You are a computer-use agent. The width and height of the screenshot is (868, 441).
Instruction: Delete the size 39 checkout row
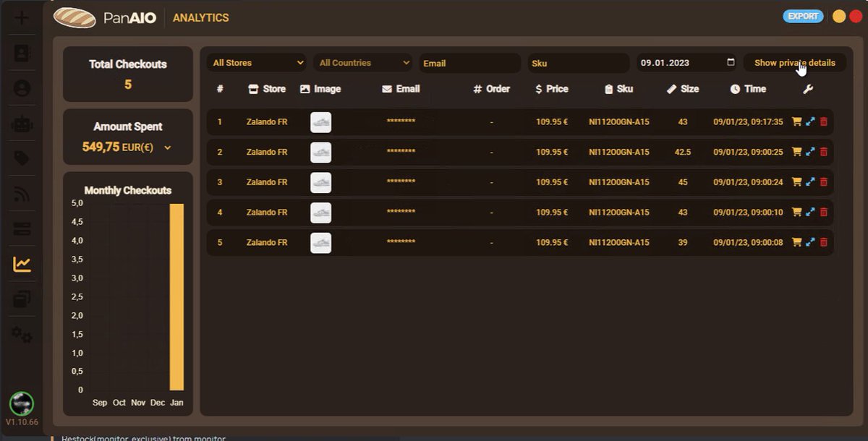824,242
